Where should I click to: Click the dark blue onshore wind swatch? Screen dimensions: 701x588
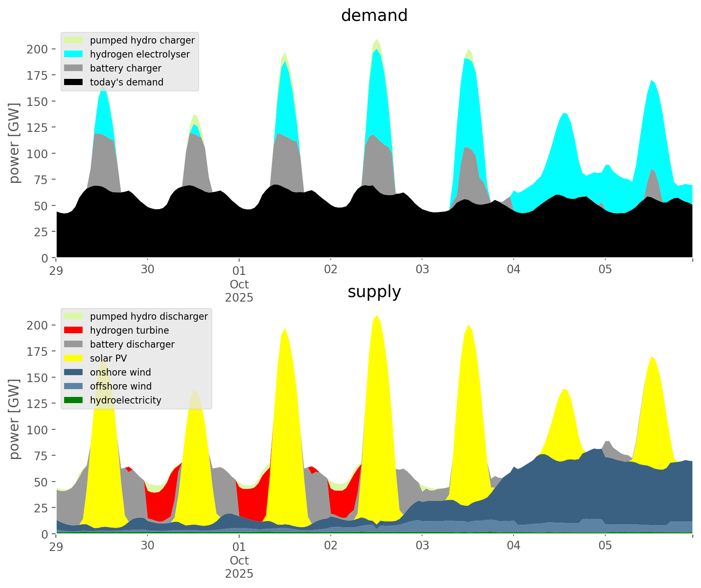pos(74,372)
